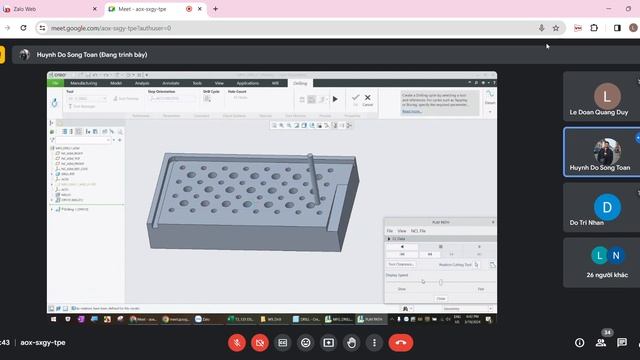640x360 pixels.
Task: Switch to Analysis ribbon tab
Action: 142,83
